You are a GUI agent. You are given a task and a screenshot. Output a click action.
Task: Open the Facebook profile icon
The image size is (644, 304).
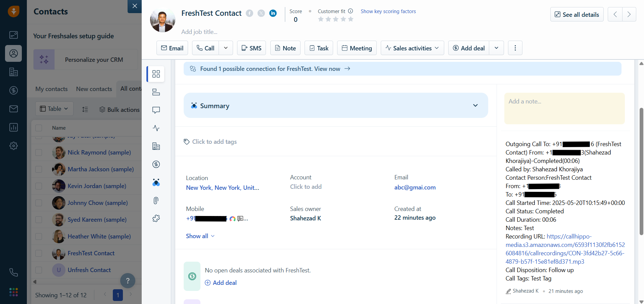click(249, 13)
